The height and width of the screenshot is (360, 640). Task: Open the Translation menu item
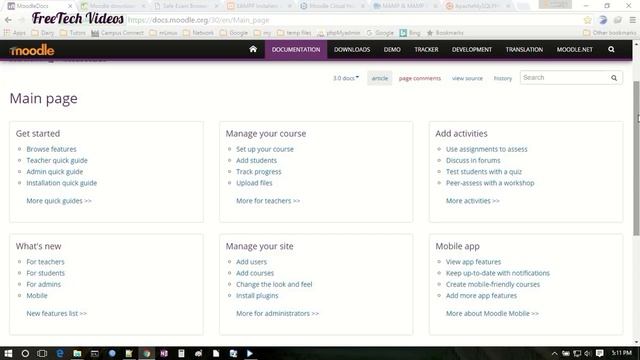[524, 49]
